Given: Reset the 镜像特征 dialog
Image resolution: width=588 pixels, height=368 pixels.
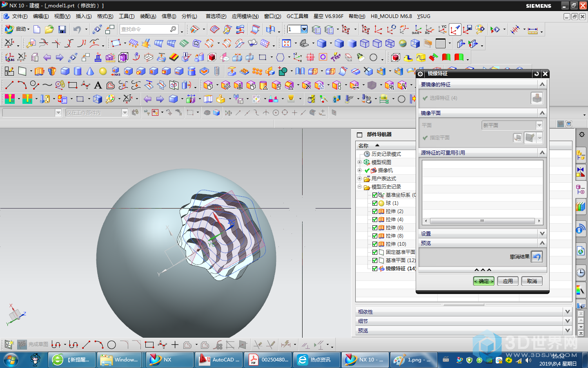Looking at the screenshot, I should click(x=537, y=74).
